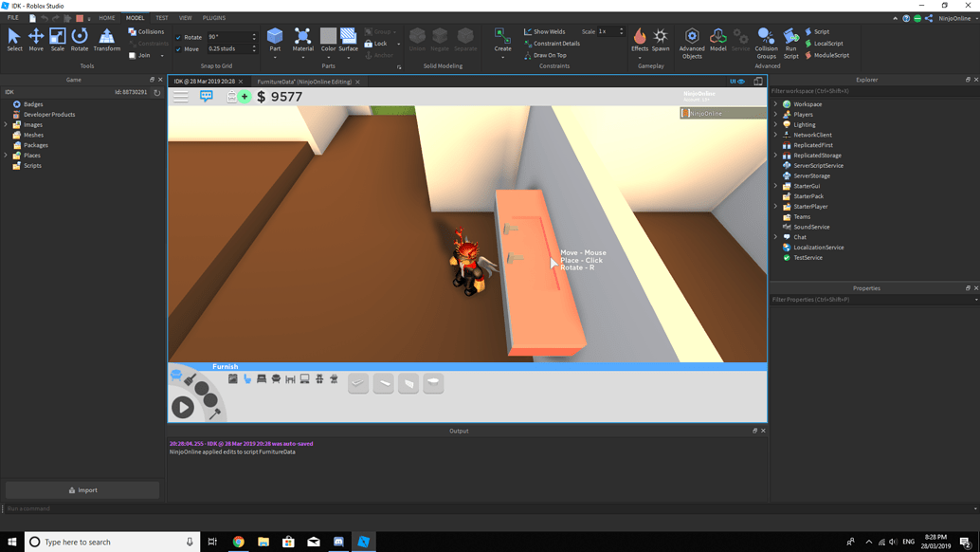Screen dimensions: 980x552
Task: Click the Model insert icon
Action: pyautogui.click(x=718, y=40)
